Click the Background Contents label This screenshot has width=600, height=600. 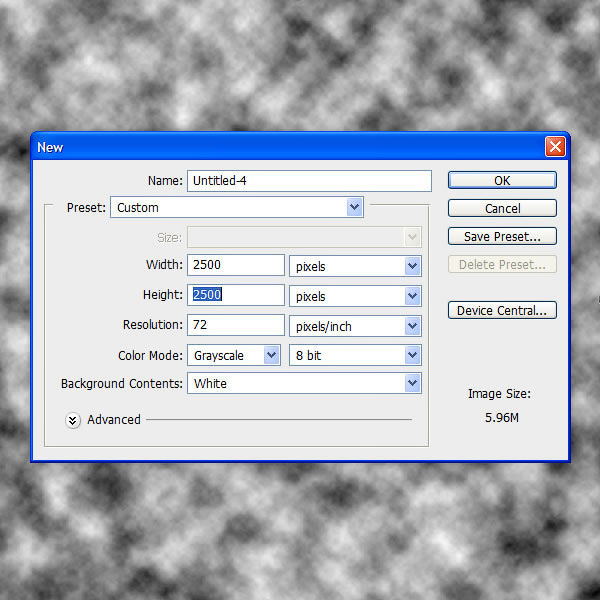click(x=122, y=383)
